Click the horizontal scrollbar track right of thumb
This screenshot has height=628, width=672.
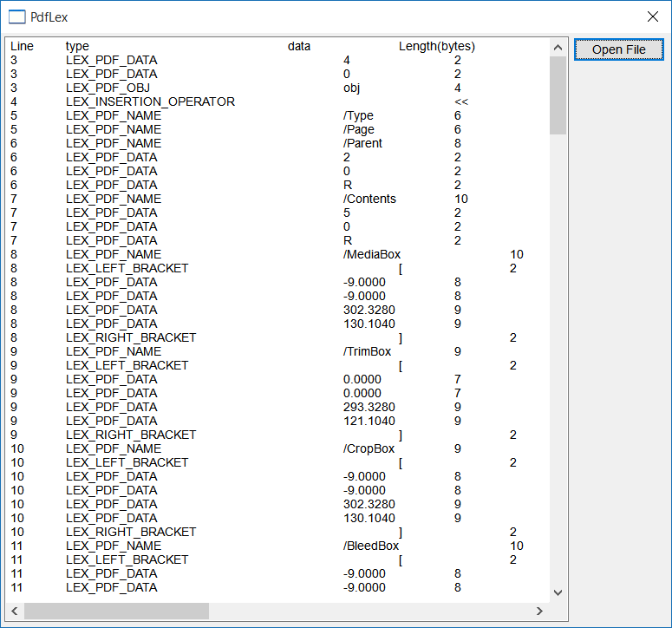pos(370,611)
